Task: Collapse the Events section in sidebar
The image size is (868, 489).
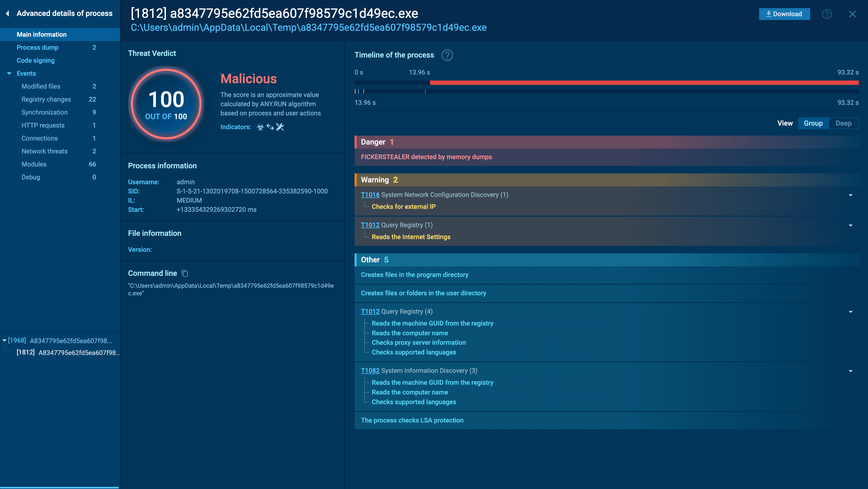Action: coord(9,73)
